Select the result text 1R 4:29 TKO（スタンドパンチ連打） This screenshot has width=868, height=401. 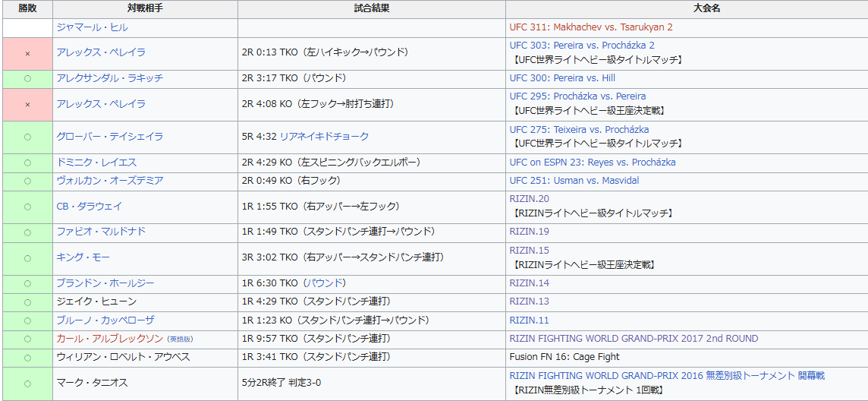click(x=316, y=302)
